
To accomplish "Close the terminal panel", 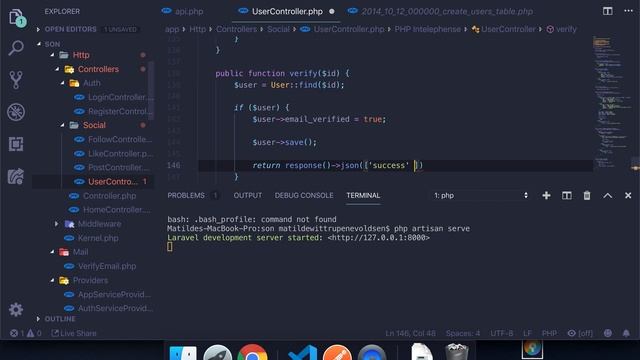I will [628, 196].
